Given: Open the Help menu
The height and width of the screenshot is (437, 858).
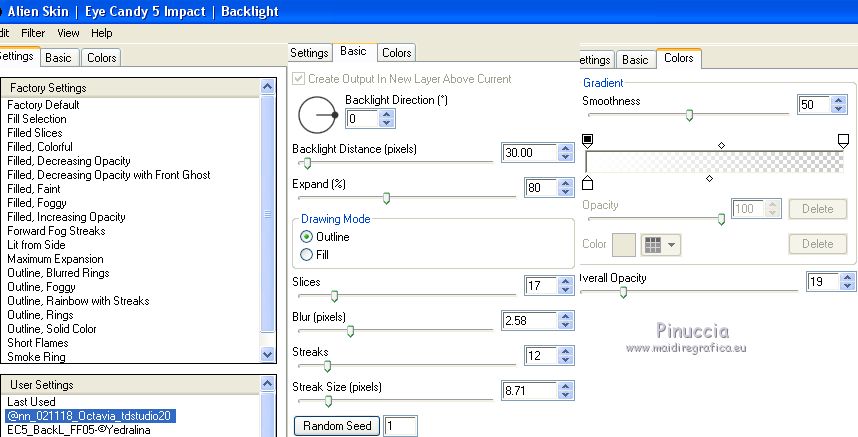Looking at the screenshot, I should pos(102,33).
